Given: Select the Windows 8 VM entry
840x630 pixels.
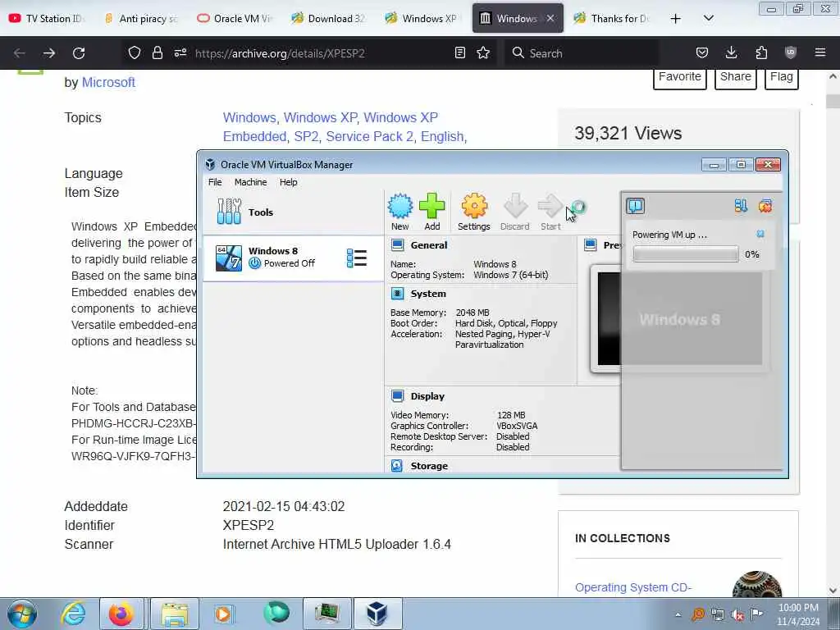Looking at the screenshot, I should tap(293, 258).
